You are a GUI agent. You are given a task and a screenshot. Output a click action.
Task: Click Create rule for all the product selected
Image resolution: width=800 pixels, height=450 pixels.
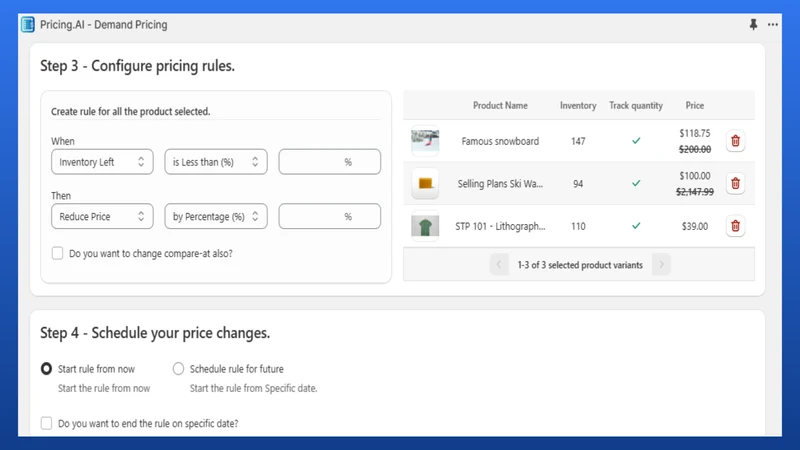click(x=131, y=111)
